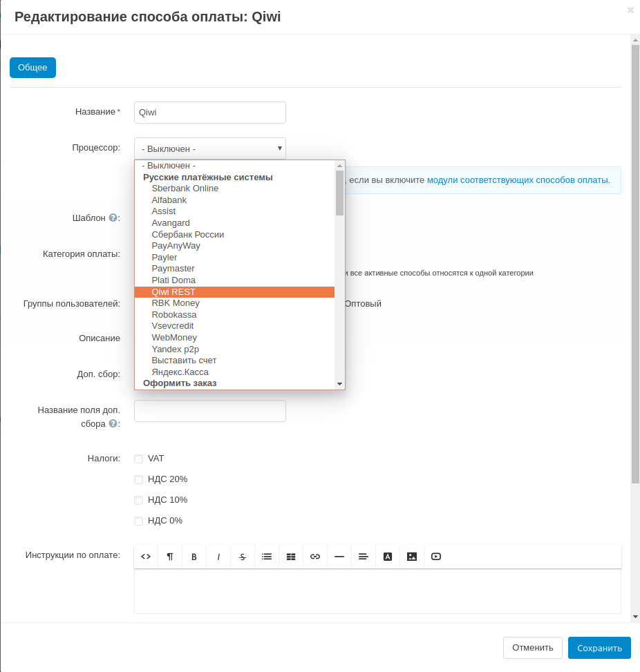Click the bold formatting icon
Screen dimensions: 640x672
[194, 557]
